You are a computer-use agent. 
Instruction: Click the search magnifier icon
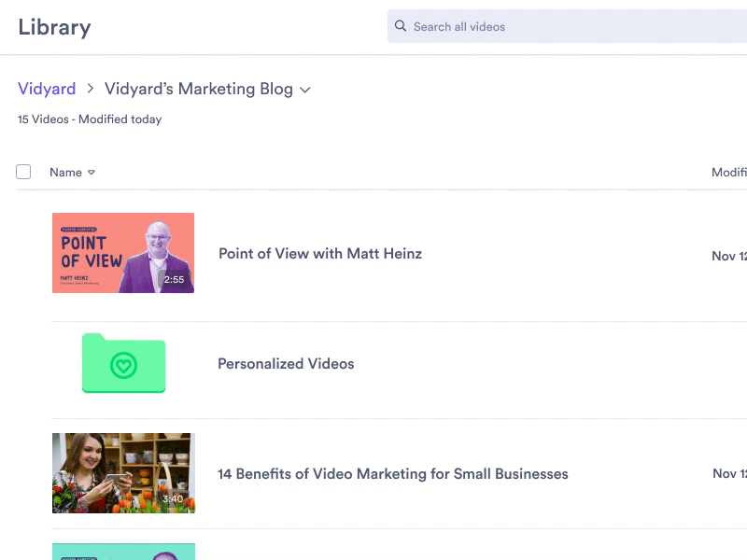[x=401, y=27]
